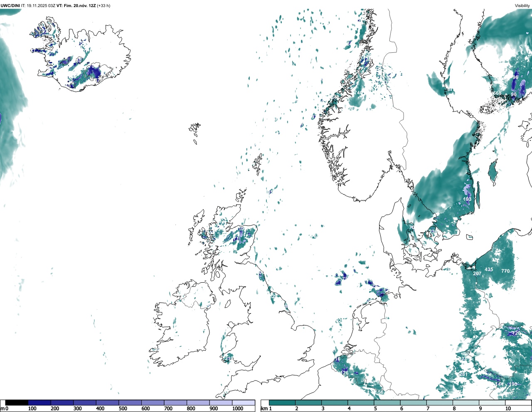Click the initial time "19.11.2025 03Z"

(x=41, y=6)
